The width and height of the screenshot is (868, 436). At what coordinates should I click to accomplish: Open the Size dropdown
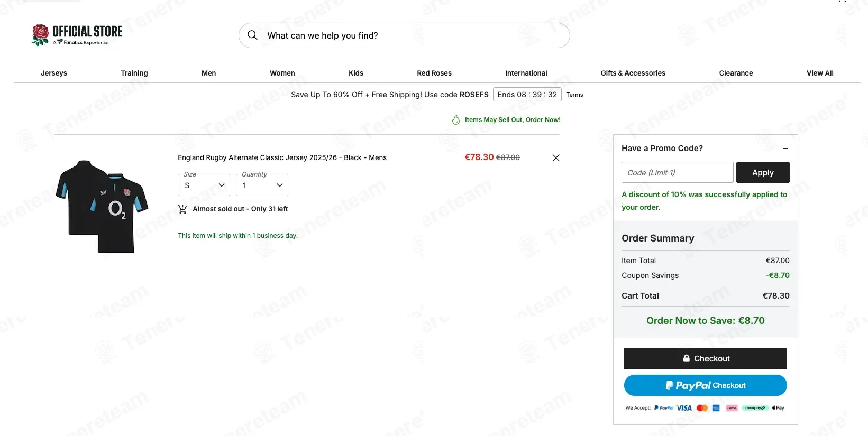point(204,185)
